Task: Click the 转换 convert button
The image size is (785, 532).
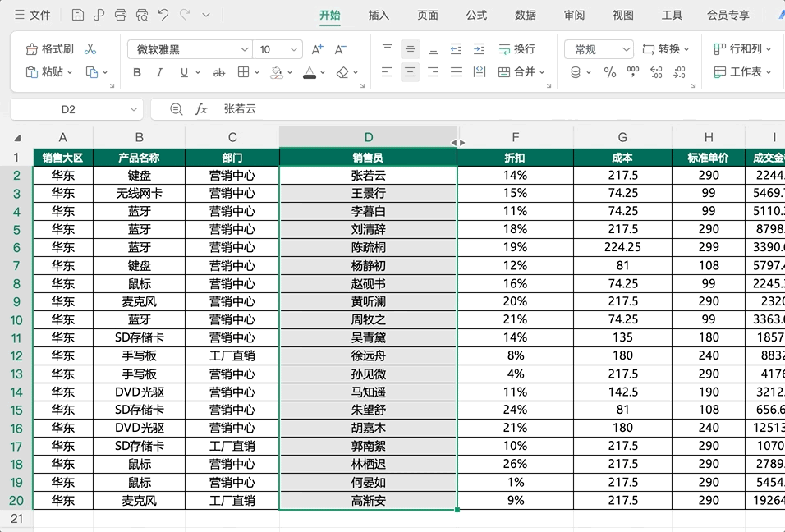Action: pos(665,49)
